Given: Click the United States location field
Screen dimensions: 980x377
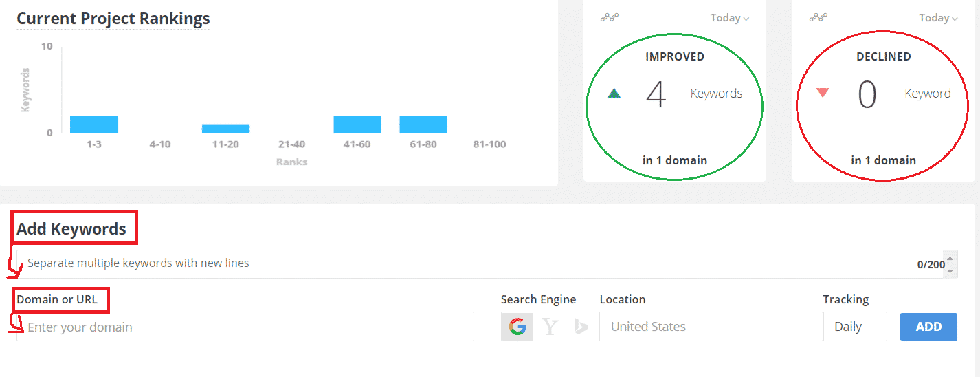Looking at the screenshot, I should pyautogui.click(x=711, y=327).
